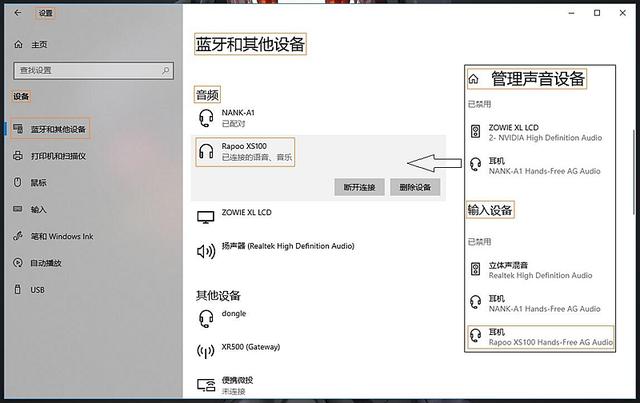Select the 便携微投 device entry
640x403 pixels.
tap(237, 385)
